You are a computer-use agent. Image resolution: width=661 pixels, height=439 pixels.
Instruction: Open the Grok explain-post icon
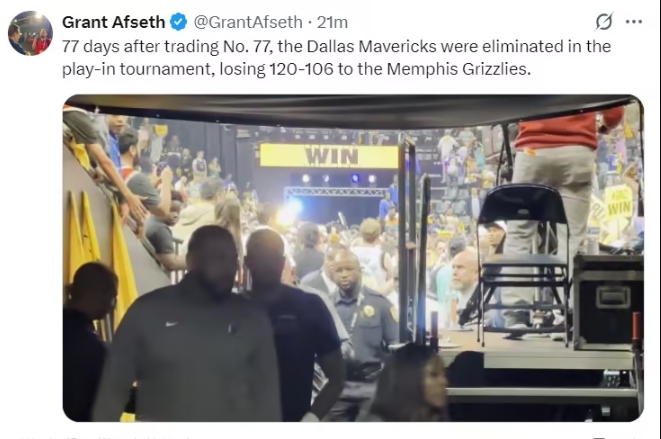point(604,22)
